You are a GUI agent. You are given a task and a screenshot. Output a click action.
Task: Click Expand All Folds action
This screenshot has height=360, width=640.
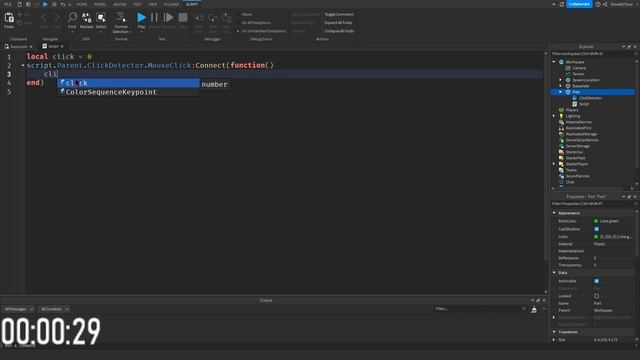(x=338, y=23)
